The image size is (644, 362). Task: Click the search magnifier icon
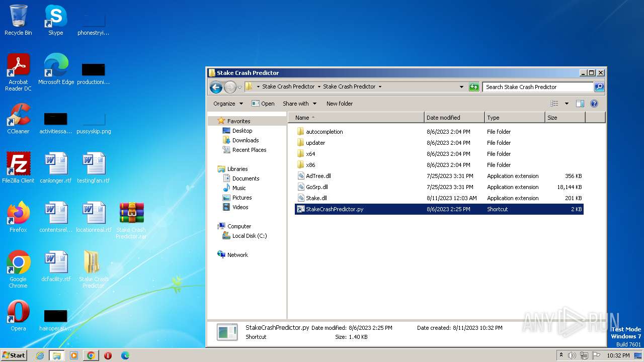[599, 87]
